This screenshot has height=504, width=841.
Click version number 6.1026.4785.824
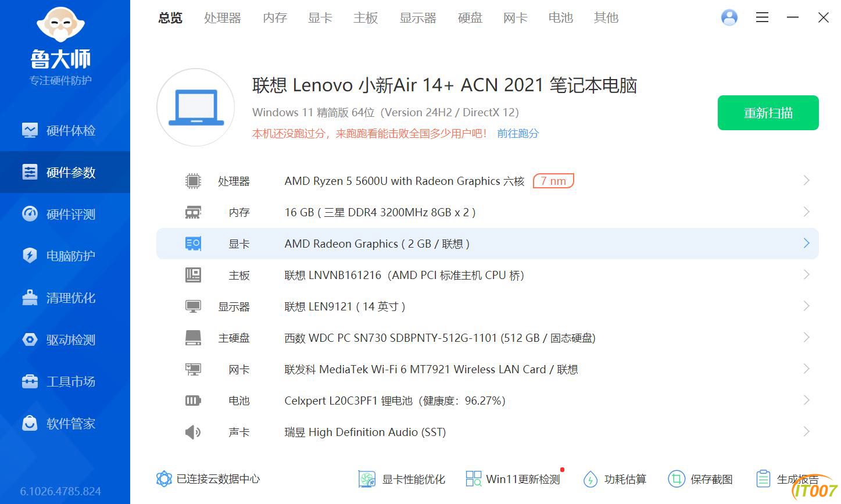(60, 492)
